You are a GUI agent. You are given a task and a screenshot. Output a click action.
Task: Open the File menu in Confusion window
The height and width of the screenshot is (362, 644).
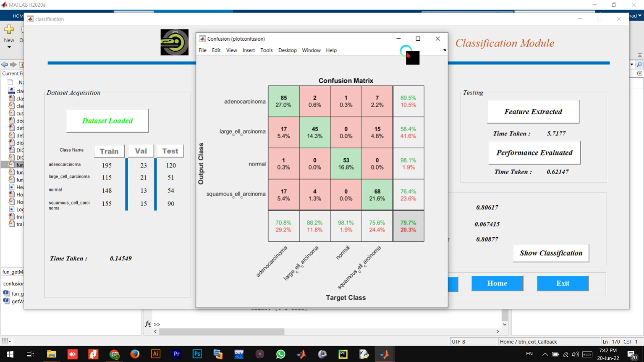pos(202,50)
